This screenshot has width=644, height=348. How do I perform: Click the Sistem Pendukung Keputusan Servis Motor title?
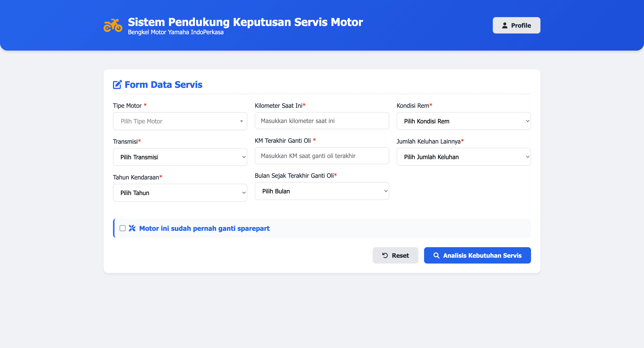click(245, 22)
